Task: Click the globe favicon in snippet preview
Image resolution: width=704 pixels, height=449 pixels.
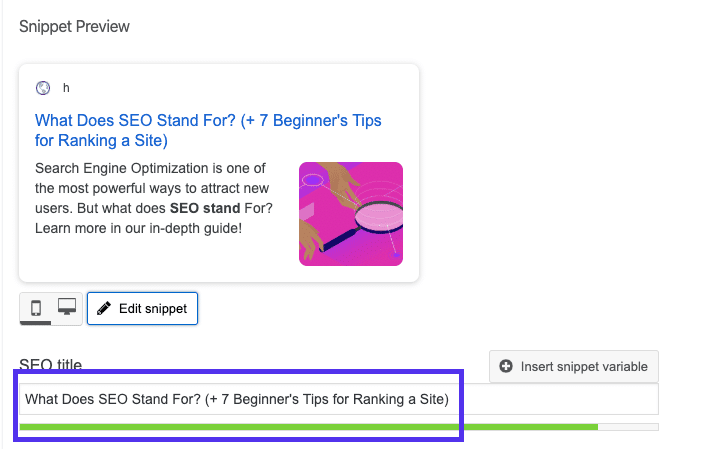Action: pos(42,88)
